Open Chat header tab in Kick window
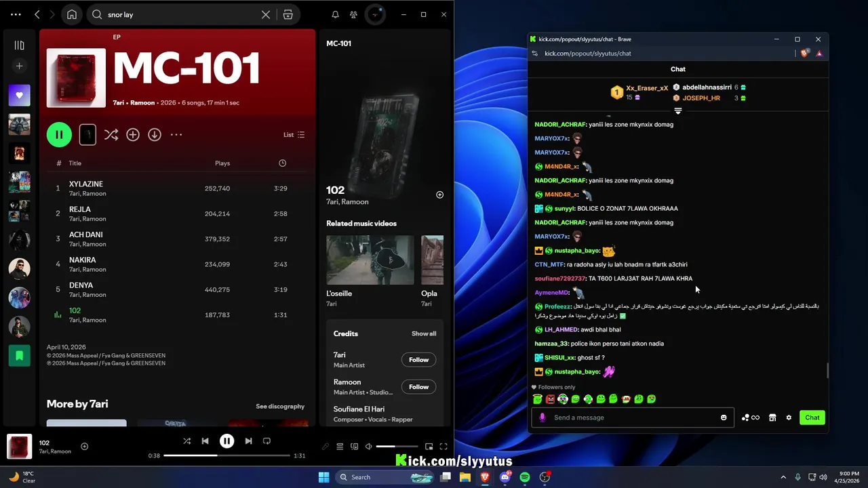This screenshot has width=868, height=488. [677, 69]
